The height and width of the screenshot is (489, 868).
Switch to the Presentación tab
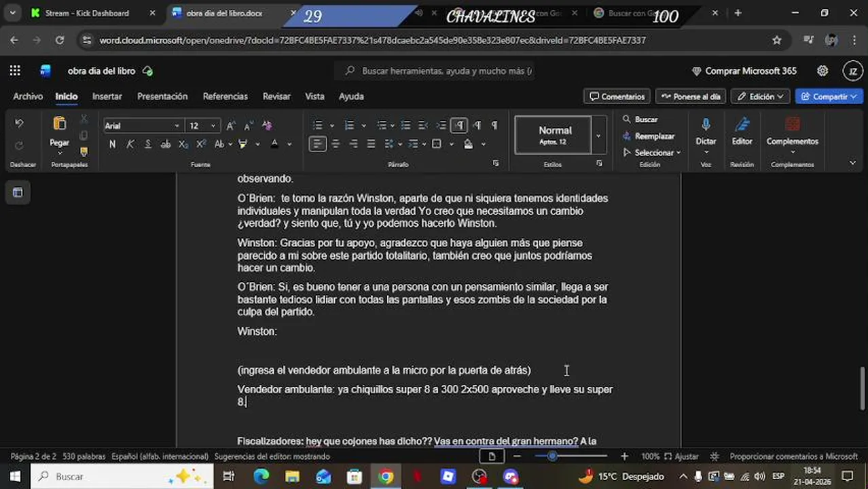pos(162,96)
